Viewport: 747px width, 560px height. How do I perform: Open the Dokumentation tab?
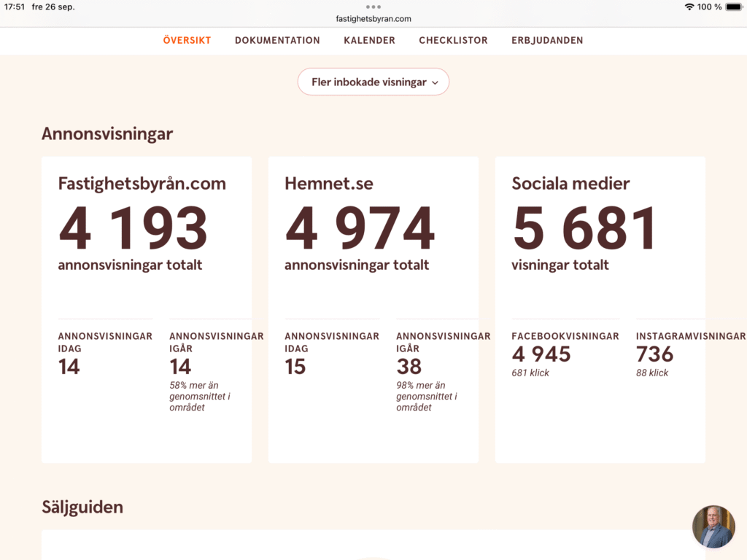click(x=277, y=40)
